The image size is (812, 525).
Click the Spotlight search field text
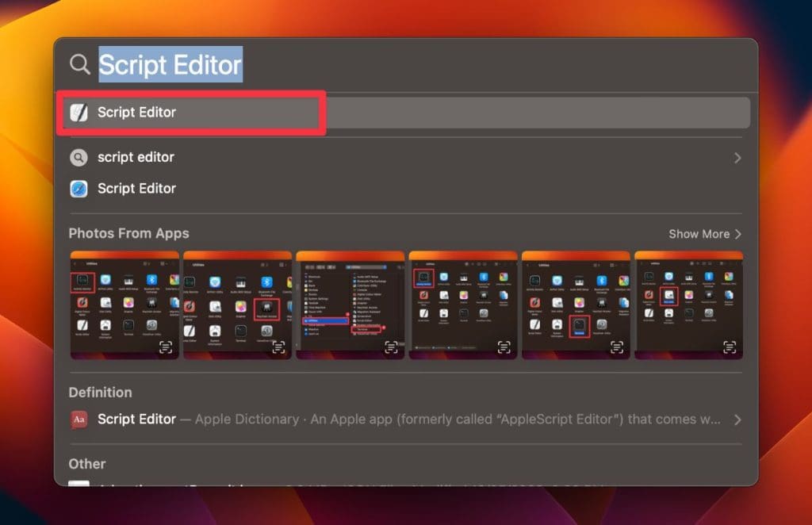point(170,65)
